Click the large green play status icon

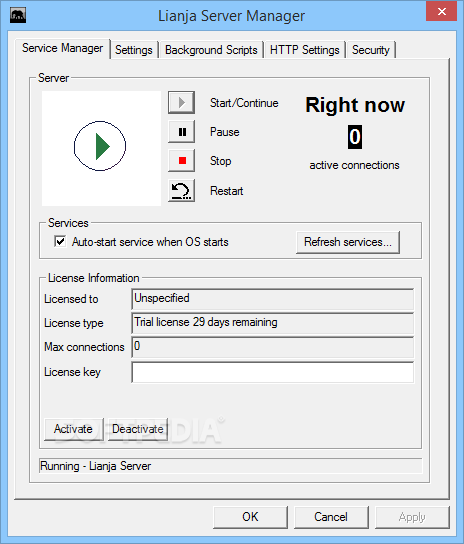[100, 146]
